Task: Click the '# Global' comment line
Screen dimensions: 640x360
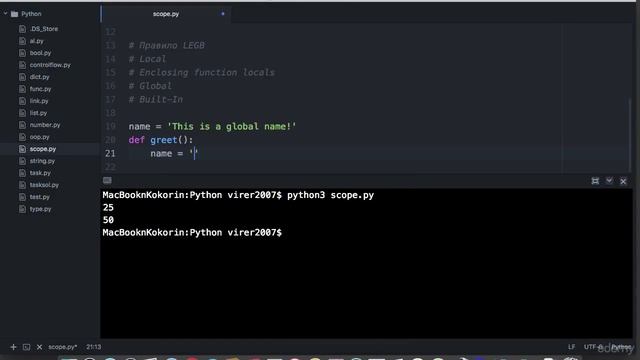Action: tap(150, 86)
